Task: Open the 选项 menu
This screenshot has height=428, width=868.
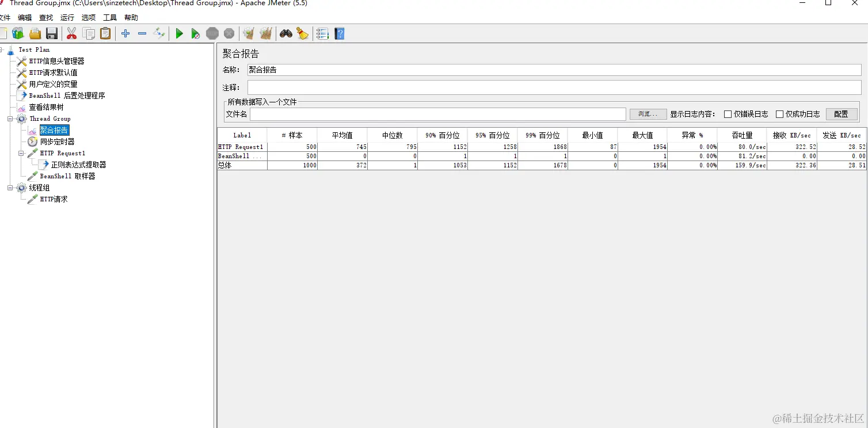Action: tap(89, 18)
